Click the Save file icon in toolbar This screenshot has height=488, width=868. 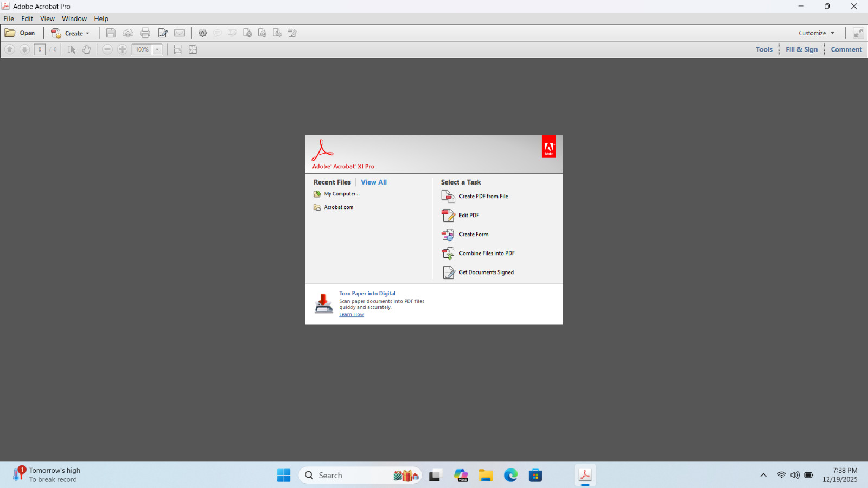click(111, 33)
